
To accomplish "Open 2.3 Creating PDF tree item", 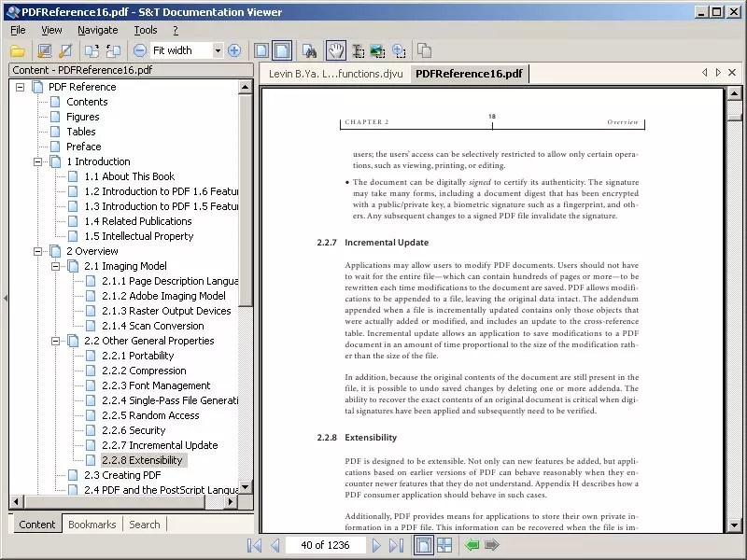I will [122, 475].
